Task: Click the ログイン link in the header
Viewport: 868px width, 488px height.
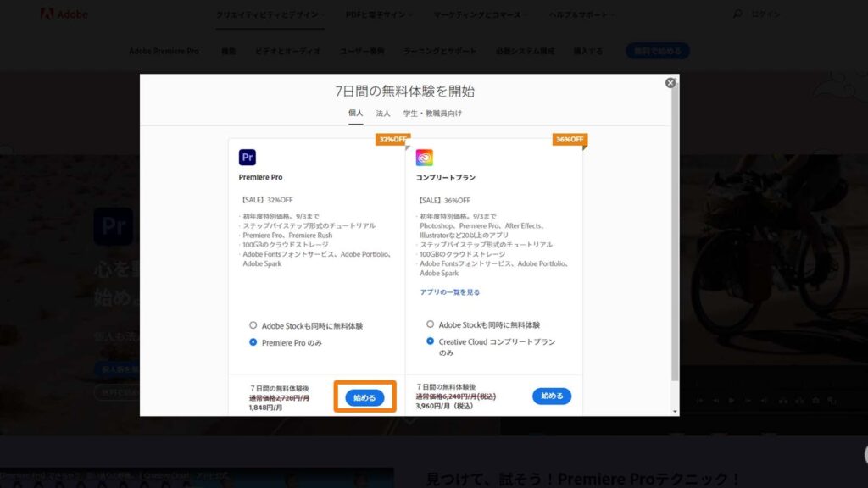Action: click(765, 14)
